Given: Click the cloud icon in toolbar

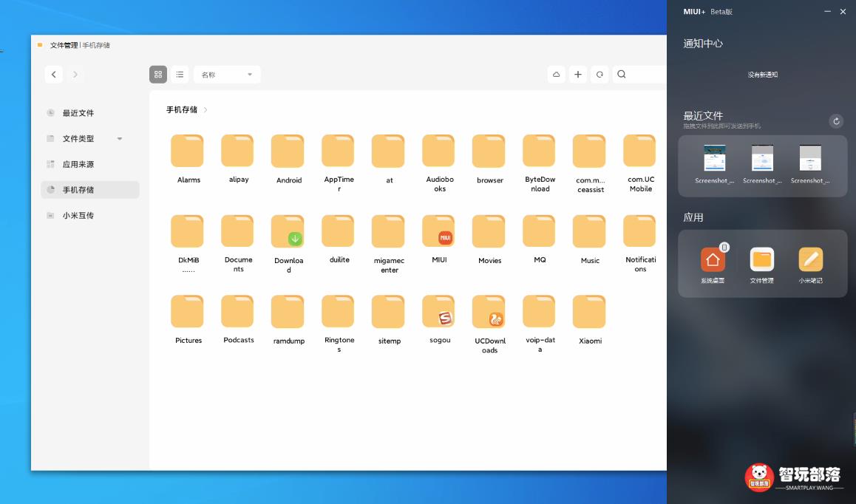Looking at the screenshot, I should [557, 75].
